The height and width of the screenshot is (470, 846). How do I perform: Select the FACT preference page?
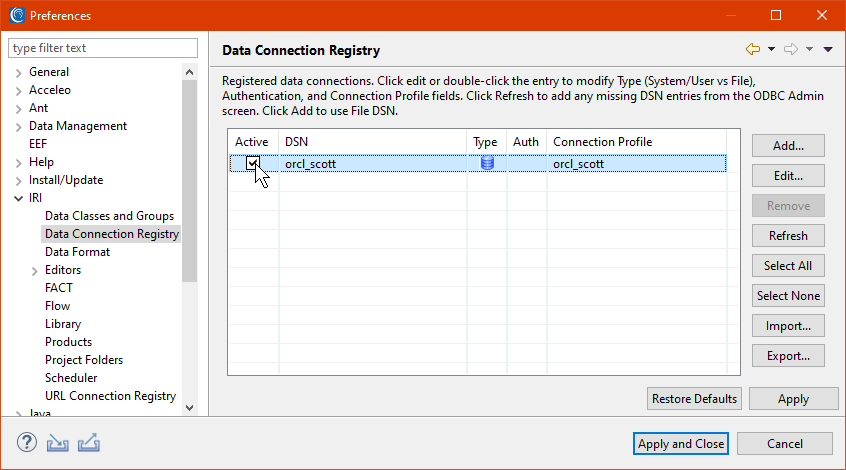click(59, 288)
